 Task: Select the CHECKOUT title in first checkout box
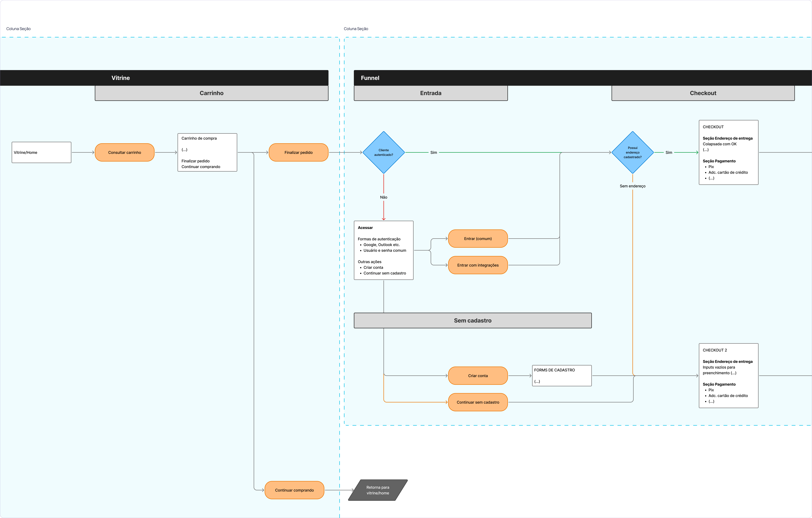[713, 127]
